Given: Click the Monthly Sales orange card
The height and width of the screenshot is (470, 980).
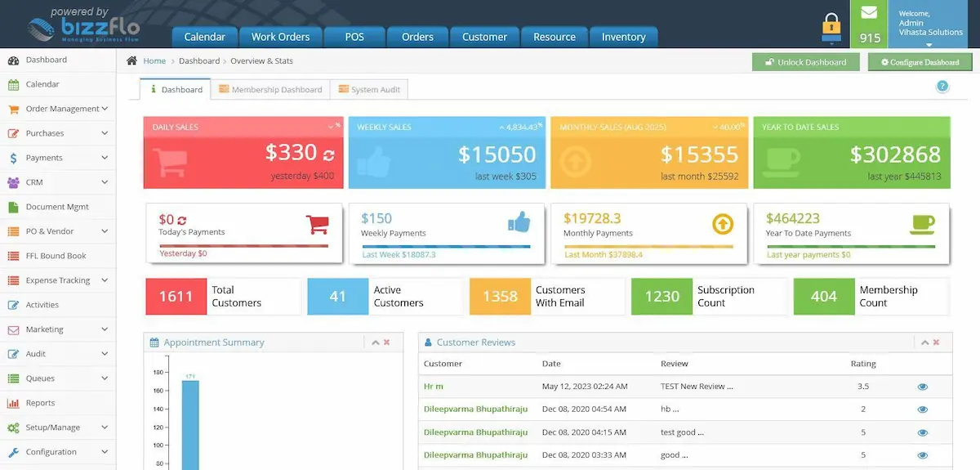Looking at the screenshot, I should pos(649,153).
